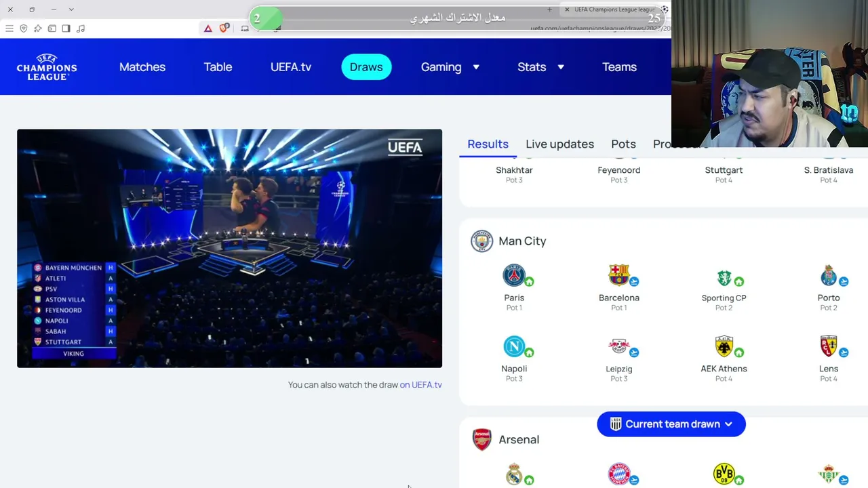Viewport: 868px width, 488px height.
Task: Click the AEK Athens crest
Action: tap(724, 346)
